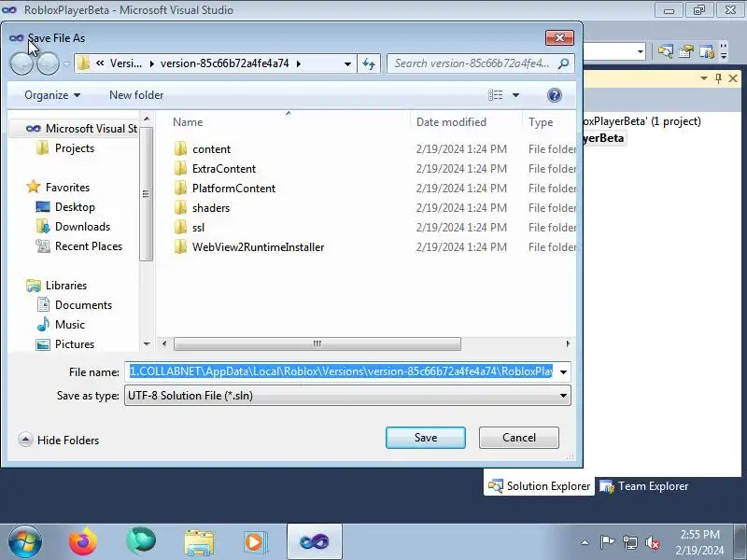The width and height of the screenshot is (747, 560).
Task: Launch Firefox from taskbar
Action: point(83,542)
